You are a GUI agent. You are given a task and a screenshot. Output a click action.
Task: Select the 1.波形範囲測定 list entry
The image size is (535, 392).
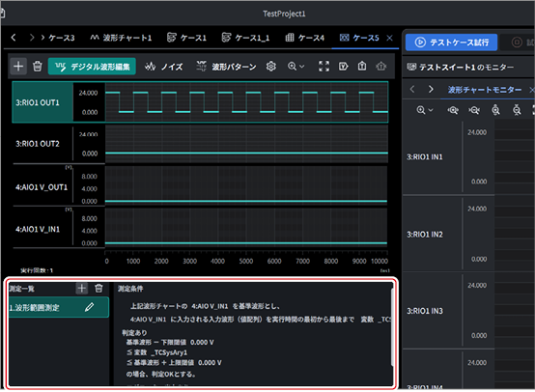click(59, 307)
